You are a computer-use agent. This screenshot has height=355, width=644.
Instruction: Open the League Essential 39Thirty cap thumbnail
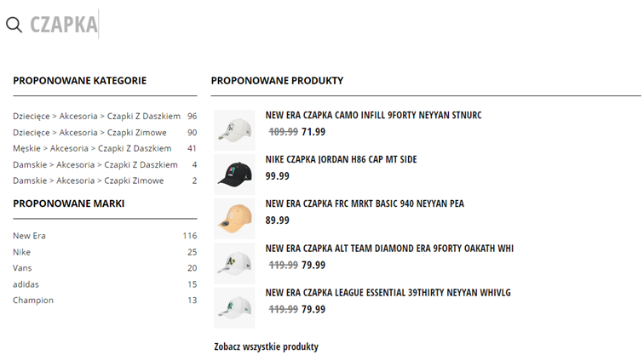(234, 308)
